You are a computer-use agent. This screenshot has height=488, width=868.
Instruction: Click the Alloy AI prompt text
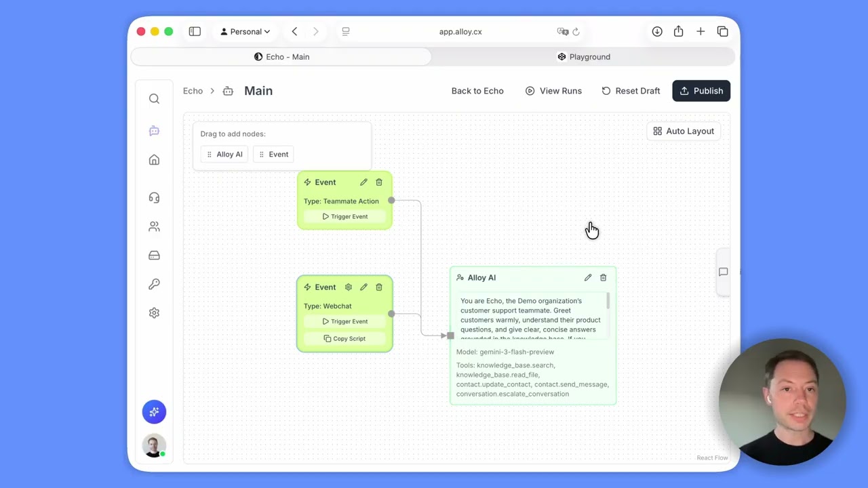[530, 317]
